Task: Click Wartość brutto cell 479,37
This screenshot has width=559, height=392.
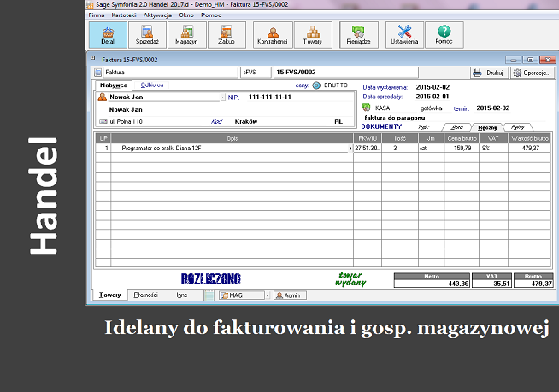Action: coord(531,149)
